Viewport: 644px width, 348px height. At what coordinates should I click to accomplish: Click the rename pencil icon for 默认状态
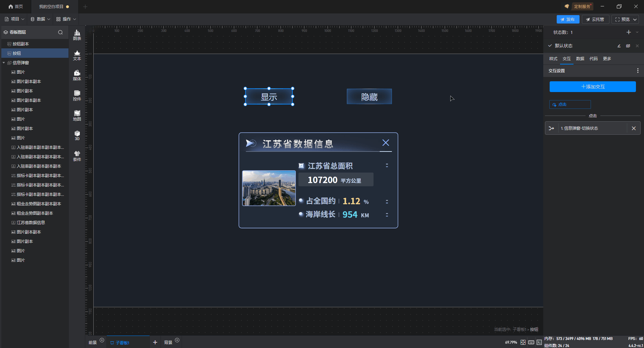[x=619, y=46]
